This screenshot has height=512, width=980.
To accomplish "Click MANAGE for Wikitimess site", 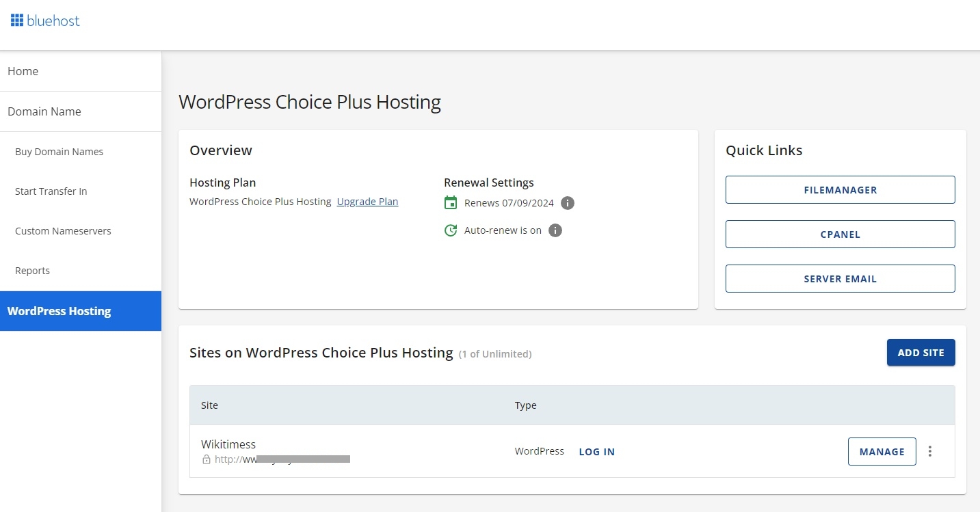I will pos(882,452).
